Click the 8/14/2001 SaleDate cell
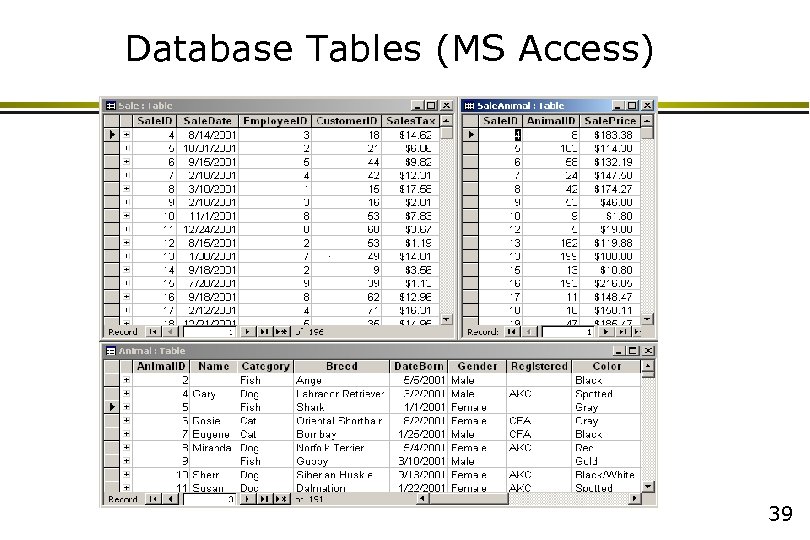The height and width of the screenshot is (540, 810). (x=207, y=135)
